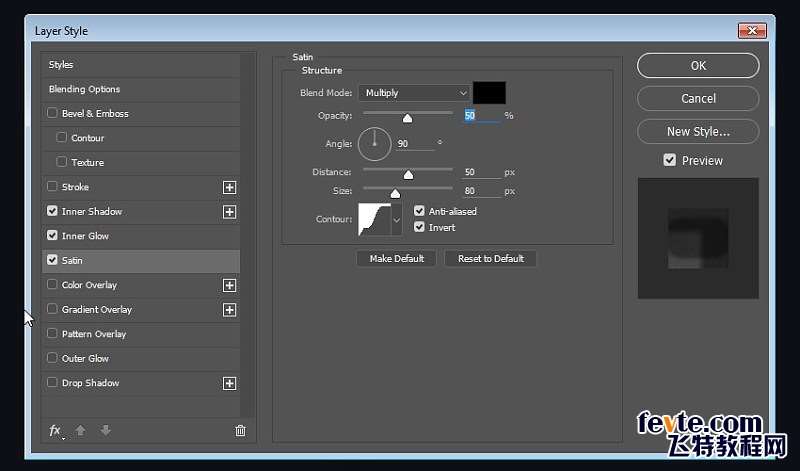800x471 pixels.
Task: Uncheck the Invert checkbox
Action: click(419, 227)
